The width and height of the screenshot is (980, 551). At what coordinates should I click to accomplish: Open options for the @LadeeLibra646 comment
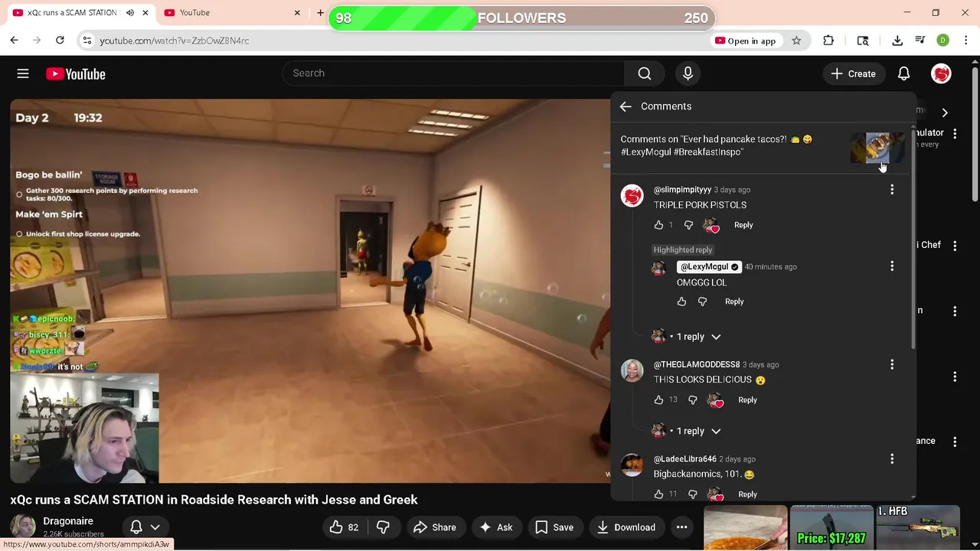(x=892, y=459)
